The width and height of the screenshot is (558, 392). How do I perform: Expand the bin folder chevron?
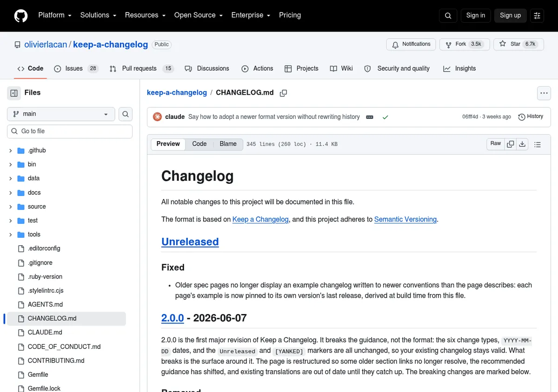click(x=10, y=164)
